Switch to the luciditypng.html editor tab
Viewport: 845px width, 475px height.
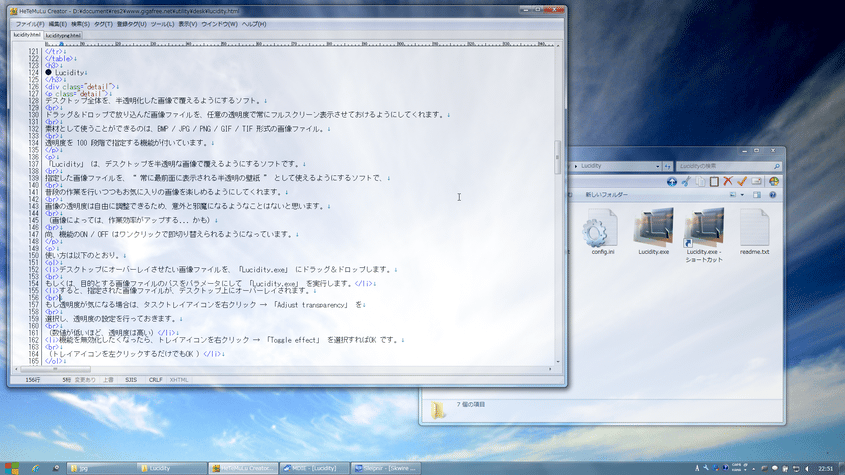[63, 36]
